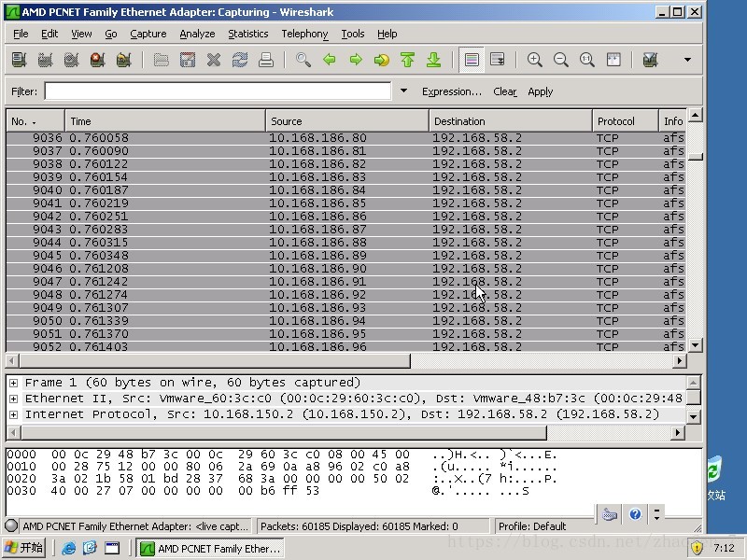Open the Telephony menu
Image resolution: width=747 pixels, height=560 pixels.
[305, 34]
